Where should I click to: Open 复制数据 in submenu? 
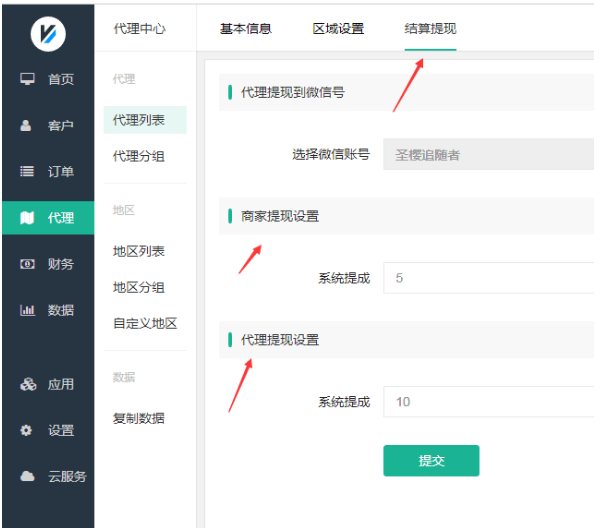click(139, 418)
